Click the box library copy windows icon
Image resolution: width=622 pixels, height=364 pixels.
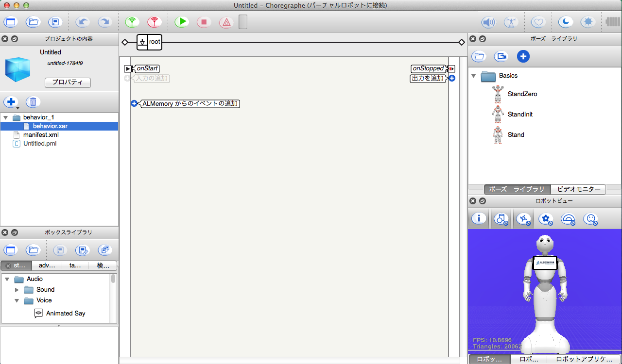tap(104, 250)
